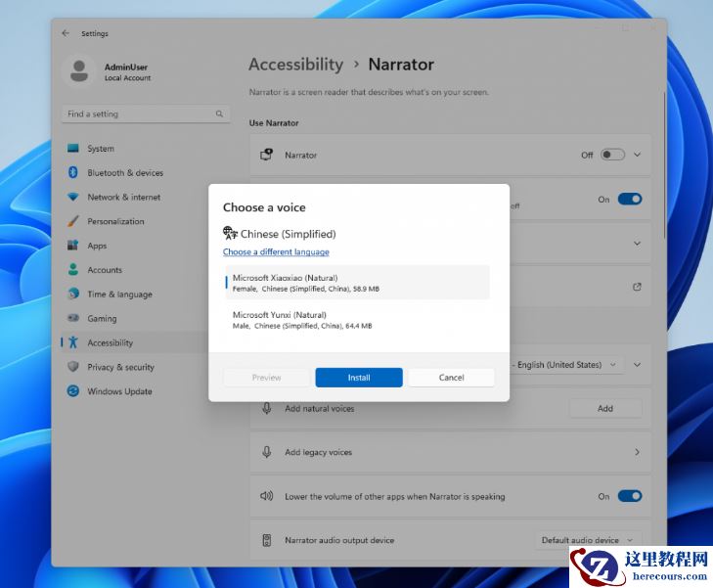
Task: Select Microsoft Xiaoxiao (Natural) voice
Action: click(x=358, y=283)
